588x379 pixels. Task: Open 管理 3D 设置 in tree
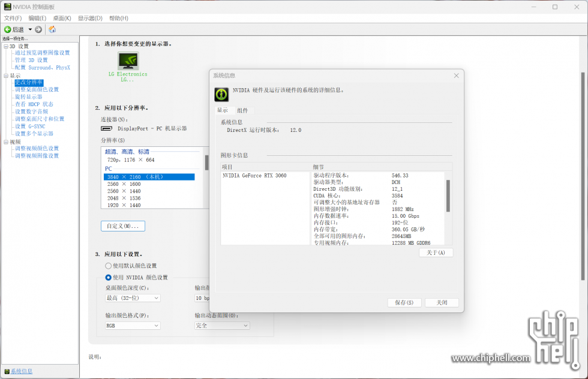point(31,60)
